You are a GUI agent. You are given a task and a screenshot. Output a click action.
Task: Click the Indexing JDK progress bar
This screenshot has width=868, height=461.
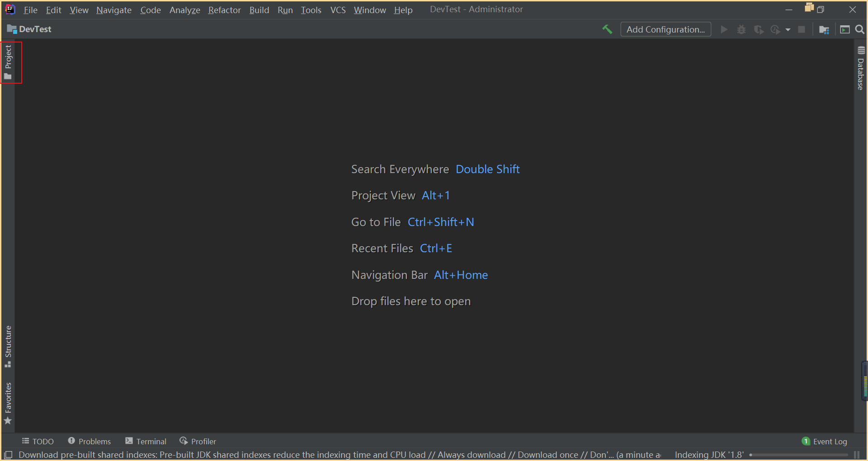pyautogui.click(x=798, y=455)
